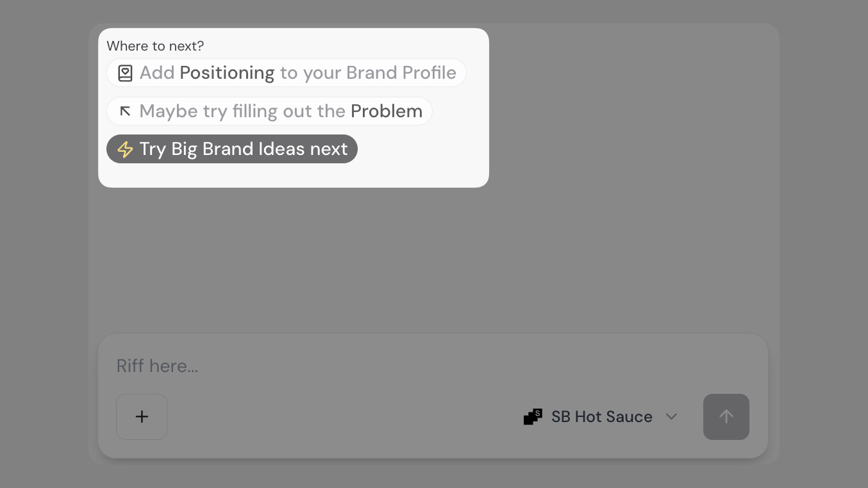The height and width of the screenshot is (488, 868).
Task: Click the SB Hot Sauce brand logo
Action: pyautogui.click(x=533, y=417)
